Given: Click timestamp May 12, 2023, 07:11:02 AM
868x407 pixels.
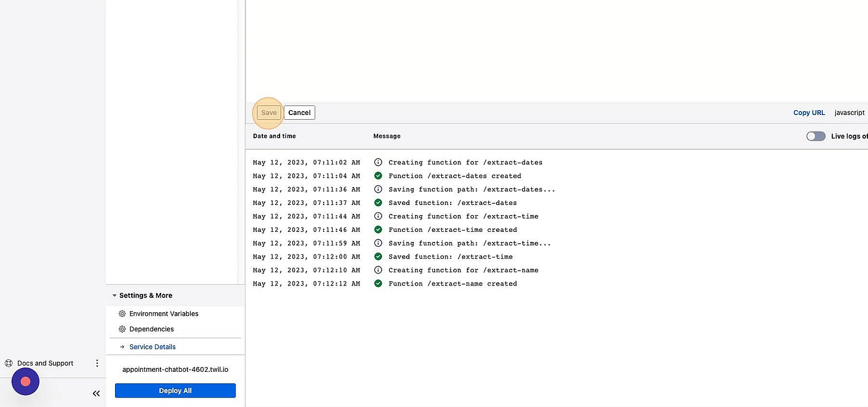Looking at the screenshot, I should tap(306, 162).
